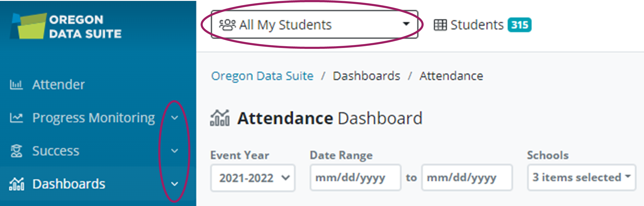Open the Event Year 2021-2022 dropdown

253,178
